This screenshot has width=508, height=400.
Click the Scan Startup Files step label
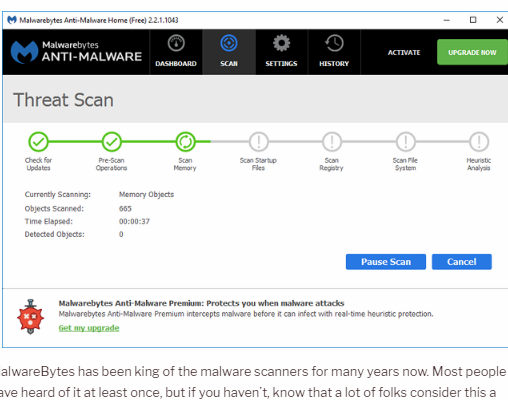click(258, 164)
